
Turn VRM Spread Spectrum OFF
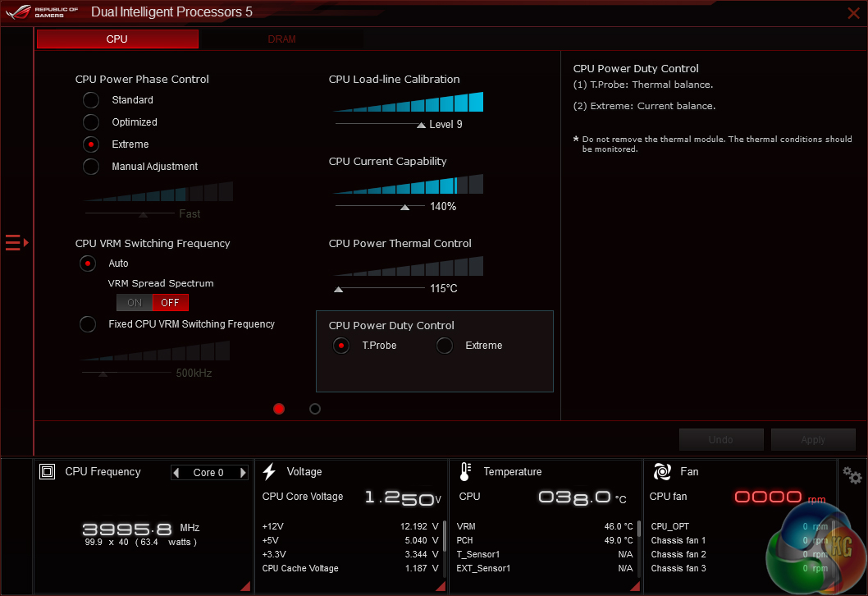click(x=171, y=302)
